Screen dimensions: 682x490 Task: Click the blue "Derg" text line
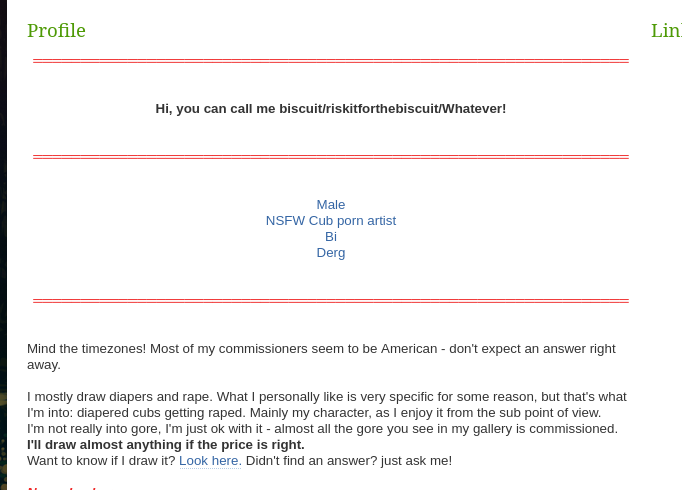[x=331, y=253]
